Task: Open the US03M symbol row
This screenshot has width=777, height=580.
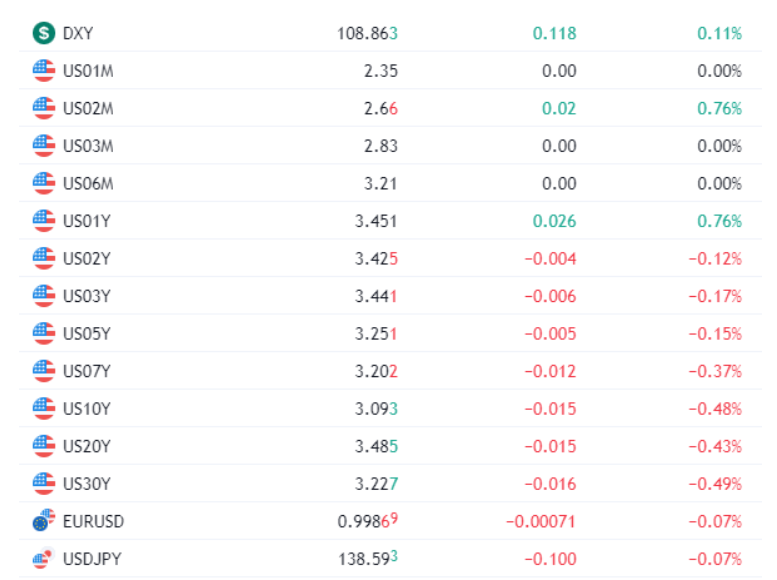Action: [390, 146]
